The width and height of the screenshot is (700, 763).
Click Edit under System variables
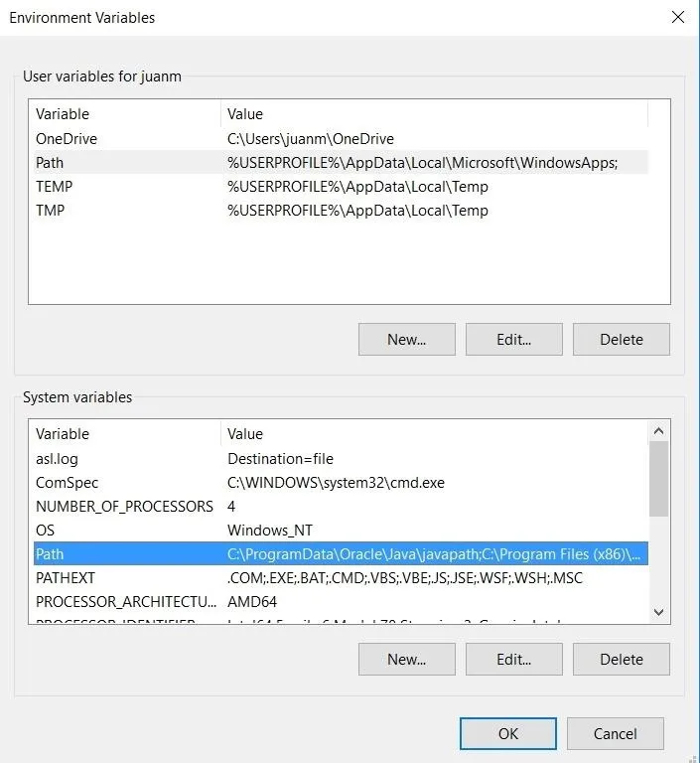[x=513, y=660]
